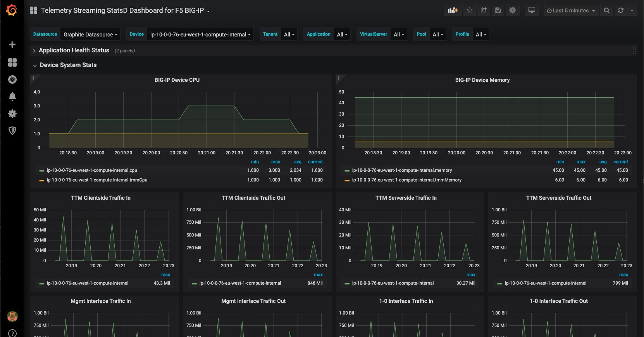Zoom out time range with magnifier icon
644x337 pixels.
(x=607, y=10)
